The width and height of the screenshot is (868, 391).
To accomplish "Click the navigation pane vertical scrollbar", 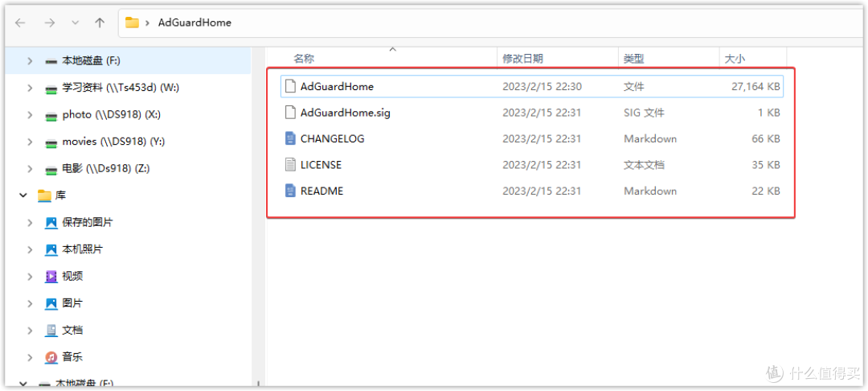I will [x=259, y=216].
